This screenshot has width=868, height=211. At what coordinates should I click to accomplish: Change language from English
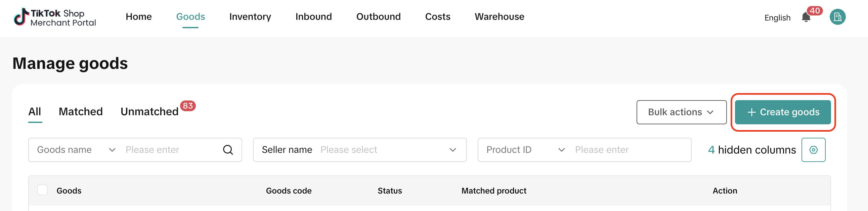click(x=777, y=17)
